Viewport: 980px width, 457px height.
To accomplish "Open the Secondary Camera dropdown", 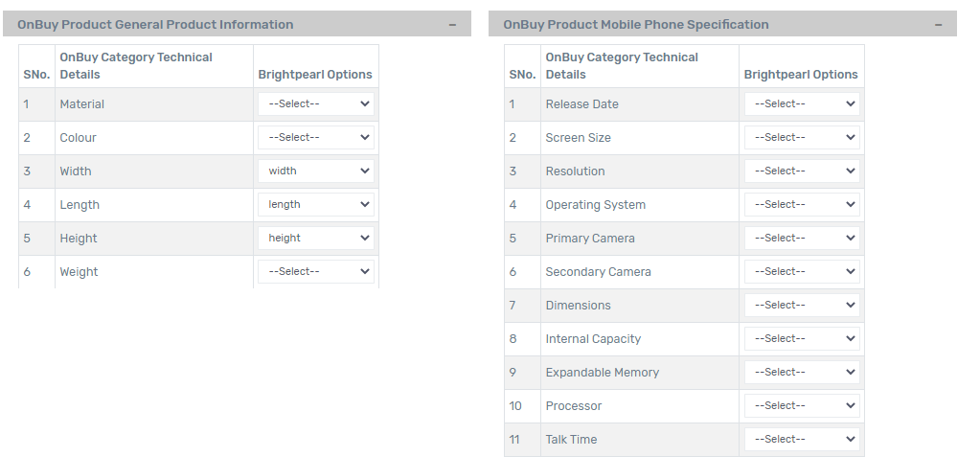I will coord(802,272).
